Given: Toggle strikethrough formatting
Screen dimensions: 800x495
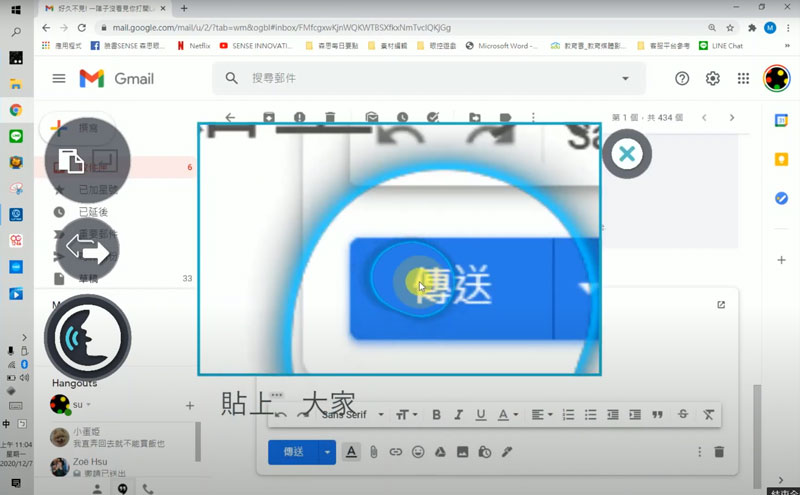Looking at the screenshot, I should tap(683, 414).
